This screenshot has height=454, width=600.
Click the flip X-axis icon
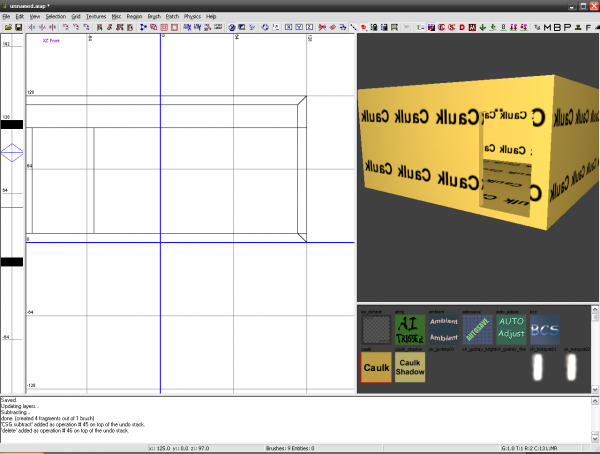32,27
